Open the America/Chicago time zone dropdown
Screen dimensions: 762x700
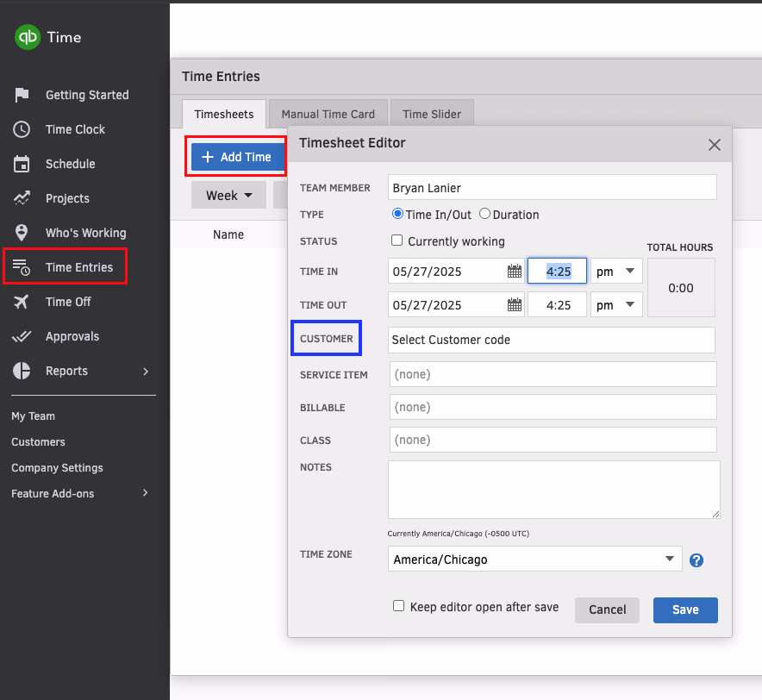point(534,559)
